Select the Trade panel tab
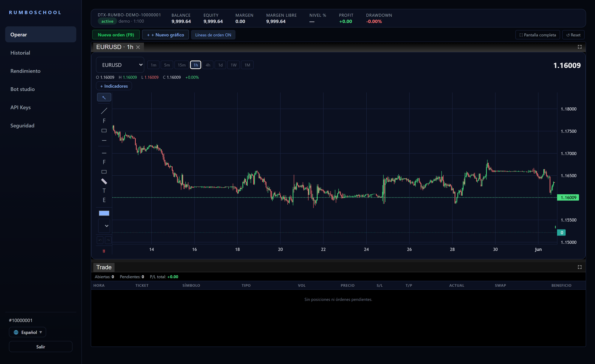The image size is (595, 364). pyautogui.click(x=104, y=267)
